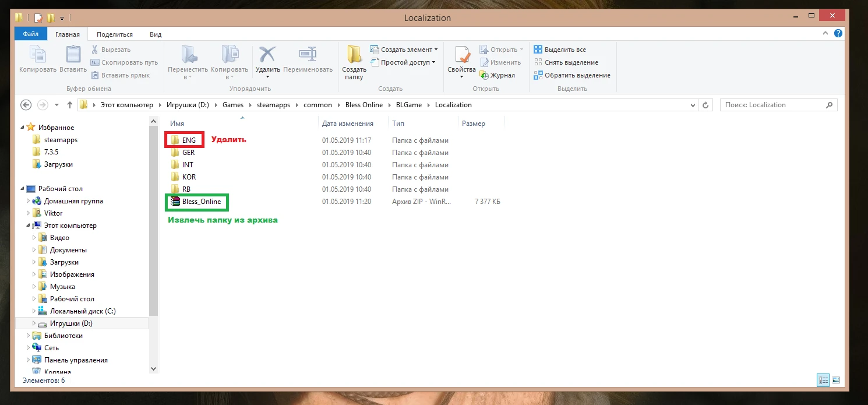Collapse the Этот компьютер node
The height and width of the screenshot is (405, 868).
(29, 226)
